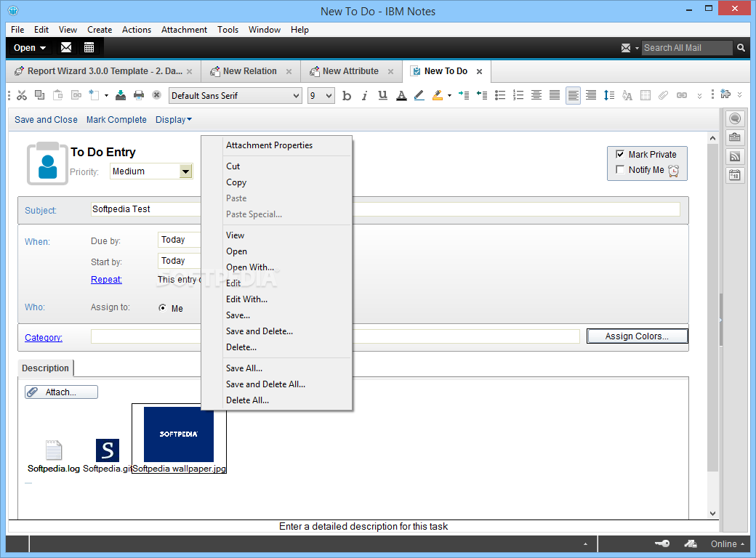Viewport: 756px width, 558px height.
Task: Choose Attachment Properties from context menu
Action: click(x=269, y=145)
